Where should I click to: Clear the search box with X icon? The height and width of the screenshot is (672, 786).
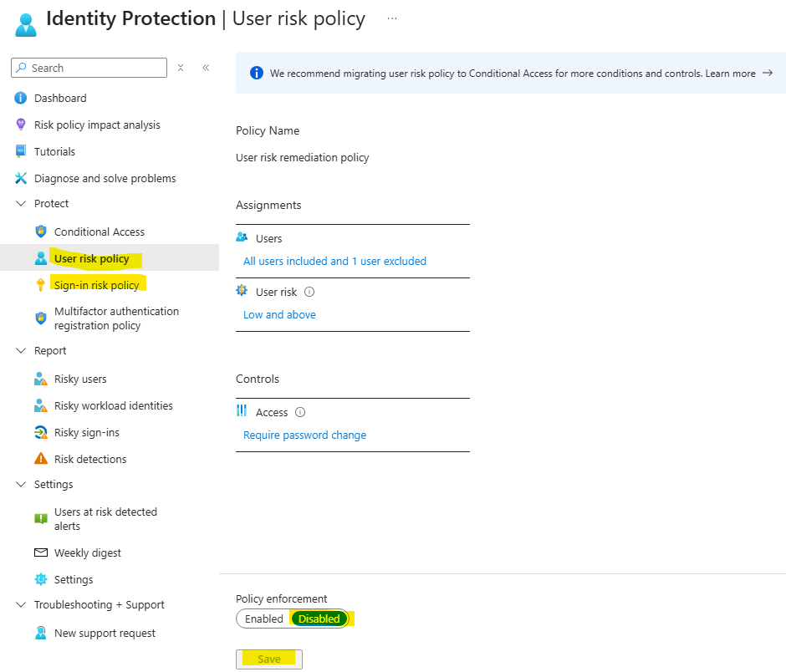(181, 68)
